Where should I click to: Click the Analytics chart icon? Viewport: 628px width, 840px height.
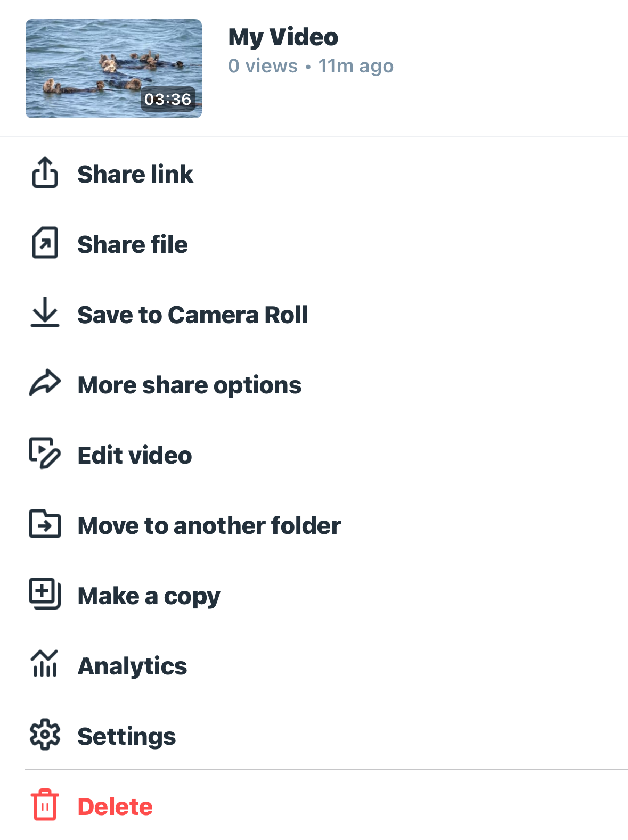click(45, 664)
